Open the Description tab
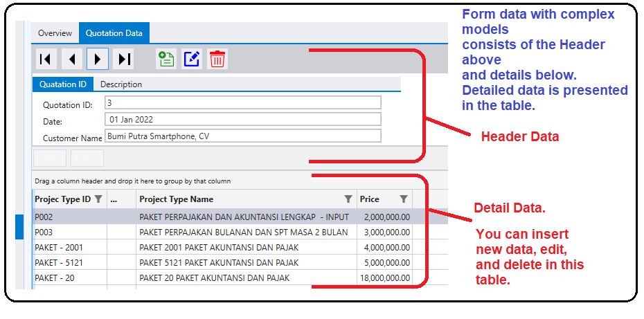The height and width of the screenshot is (319, 644). coord(121,84)
